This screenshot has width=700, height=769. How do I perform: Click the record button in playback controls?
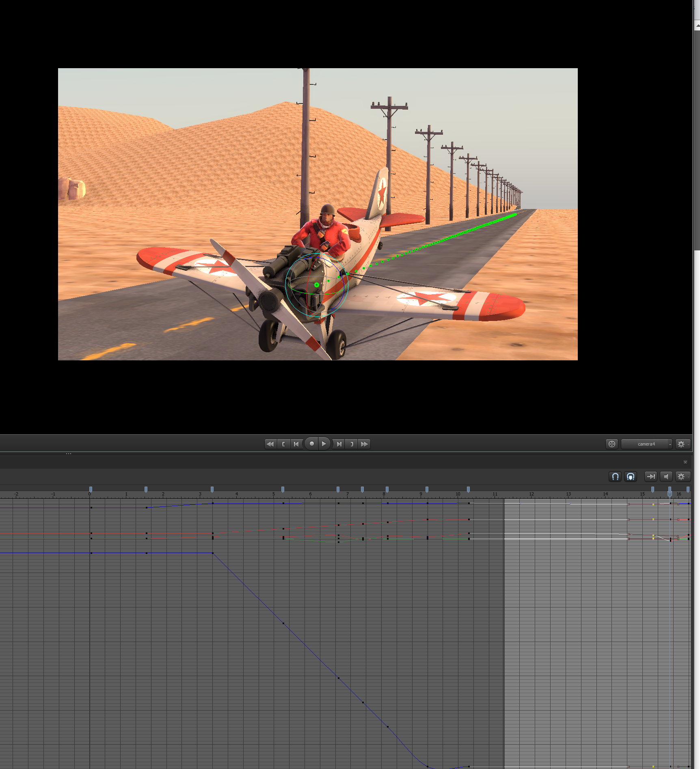311,444
